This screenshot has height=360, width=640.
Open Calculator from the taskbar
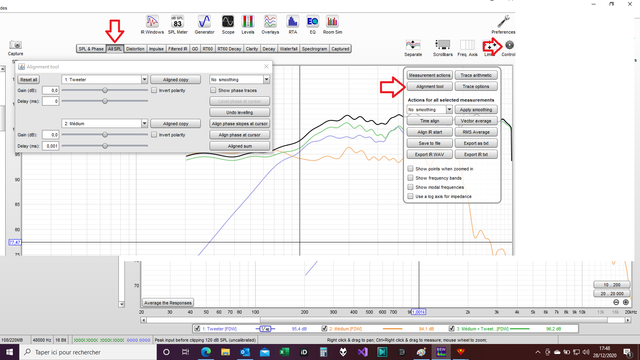(323, 352)
